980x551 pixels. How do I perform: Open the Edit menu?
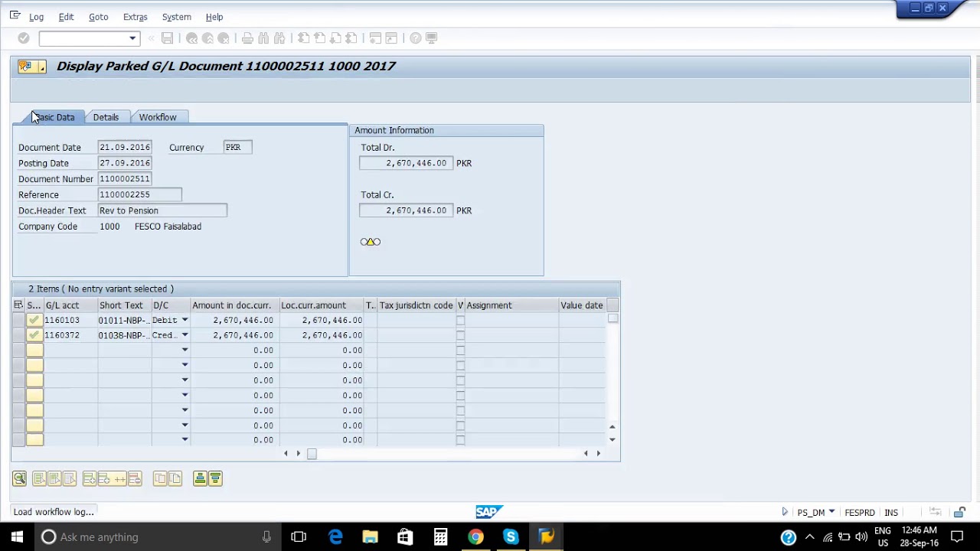(66, 17)
